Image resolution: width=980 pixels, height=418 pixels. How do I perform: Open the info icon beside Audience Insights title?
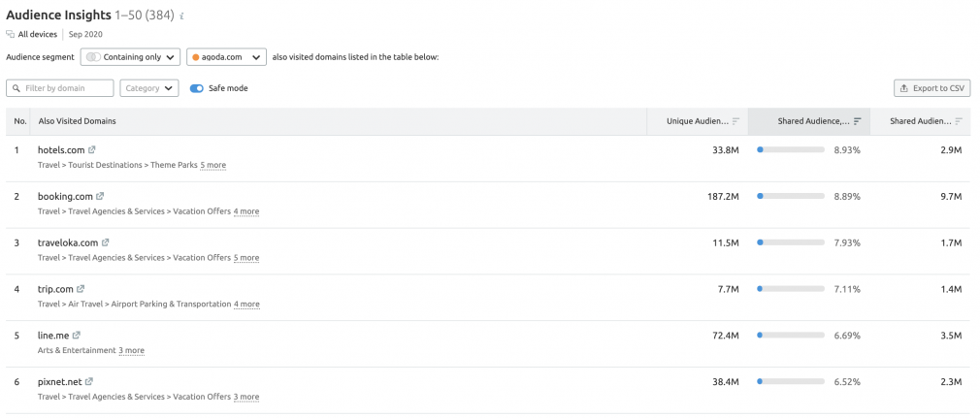click(x=181, y=16)
